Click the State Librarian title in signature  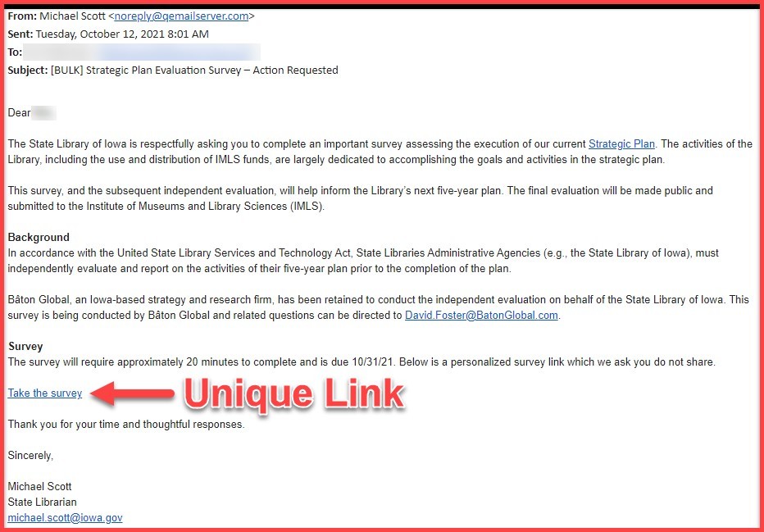pyautogui.click(x=42, y=502)
